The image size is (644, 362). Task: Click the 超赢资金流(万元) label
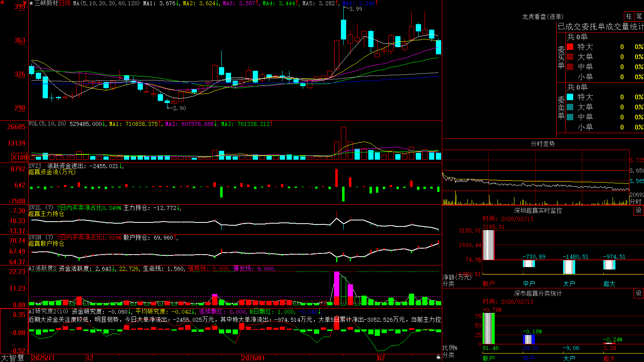pyautogui.click(x=52, y=172)
